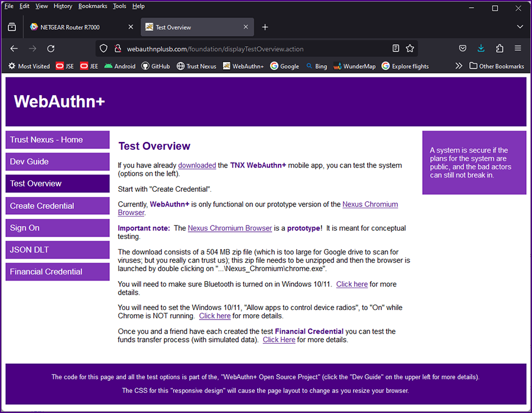Open the History menu
Viewport: 532px width, 413px height.
click(x=63, y=6)
